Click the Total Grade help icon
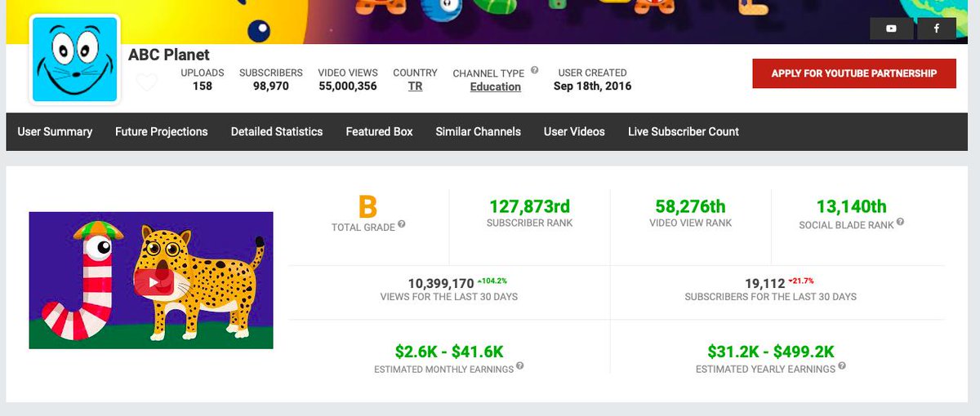 402,225
